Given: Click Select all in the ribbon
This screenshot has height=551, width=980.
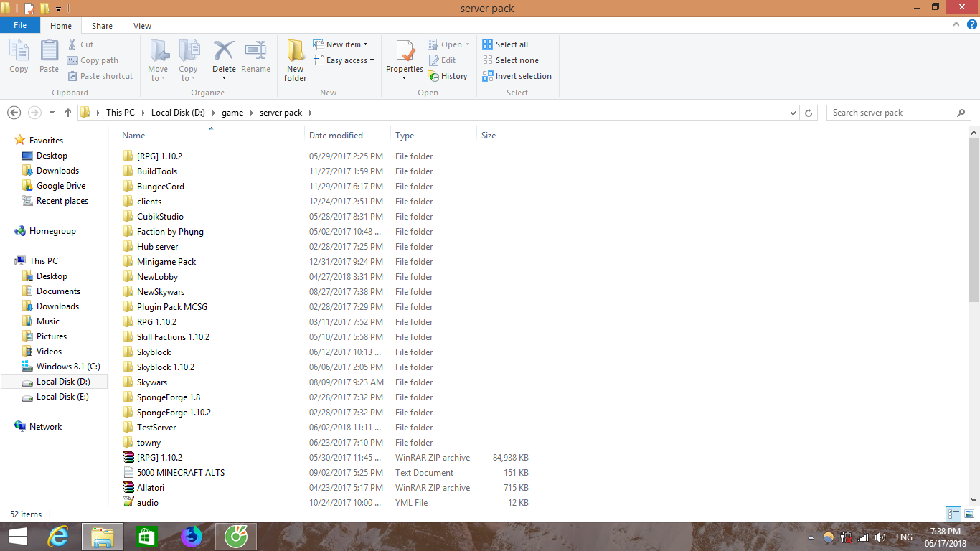Looking at the screenshot, I should point(505,44).
